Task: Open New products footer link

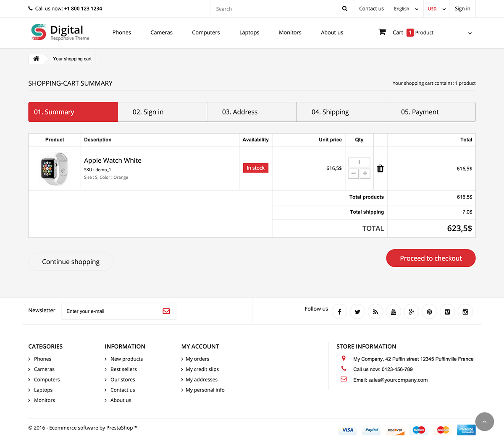Action: (126, 359)
